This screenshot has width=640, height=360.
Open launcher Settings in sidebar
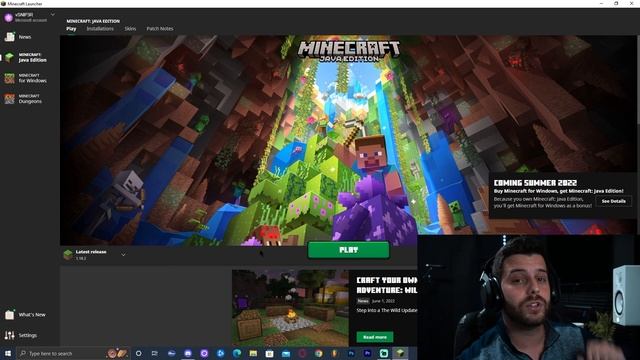click(x=21, y=335)
